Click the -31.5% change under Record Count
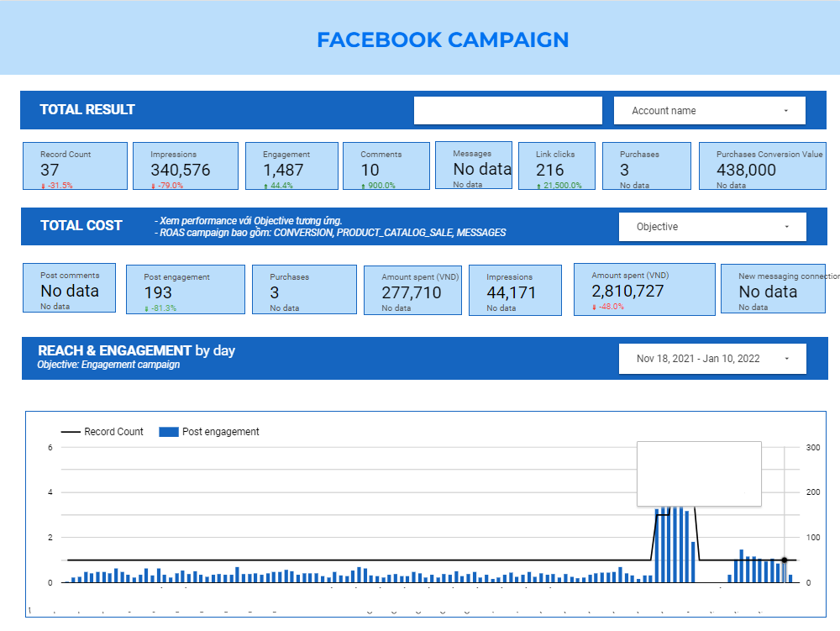This screenshot has width=840, height=631. [x=57, y=186]
